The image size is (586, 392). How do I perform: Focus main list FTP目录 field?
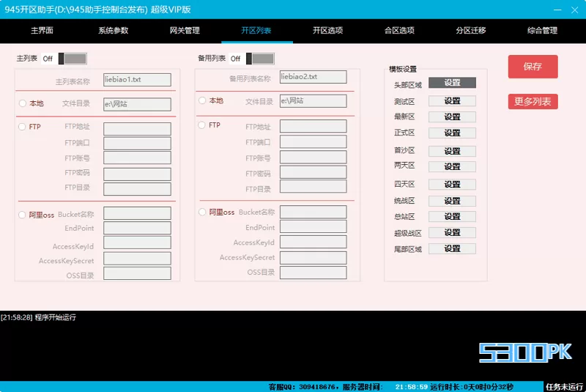pos(137,189)
